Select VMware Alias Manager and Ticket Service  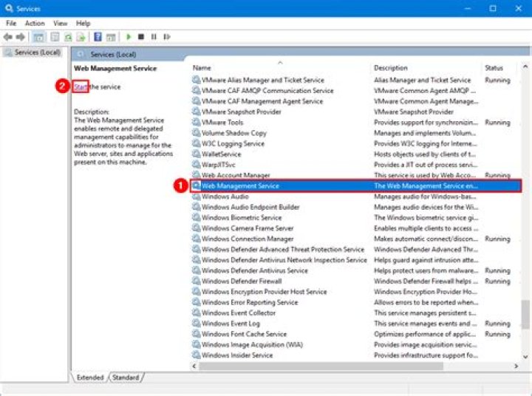(x=263, y=80)
